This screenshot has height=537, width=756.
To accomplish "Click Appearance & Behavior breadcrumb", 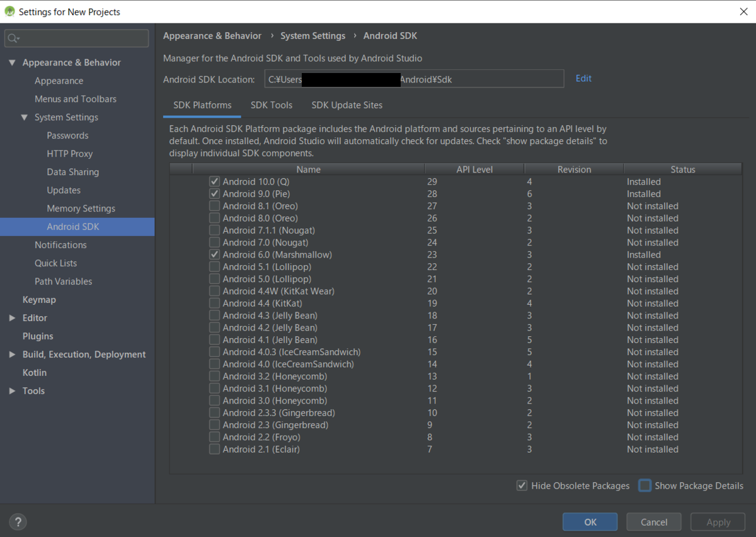I will 212,36.
